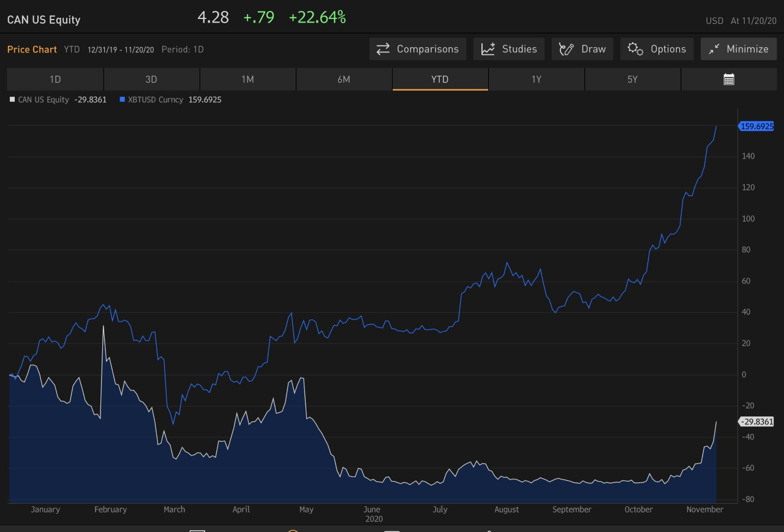Image resolution: width=784 pixels, height=532 pixels.
Task: Click the Price Chart heading
Action: 32,49
